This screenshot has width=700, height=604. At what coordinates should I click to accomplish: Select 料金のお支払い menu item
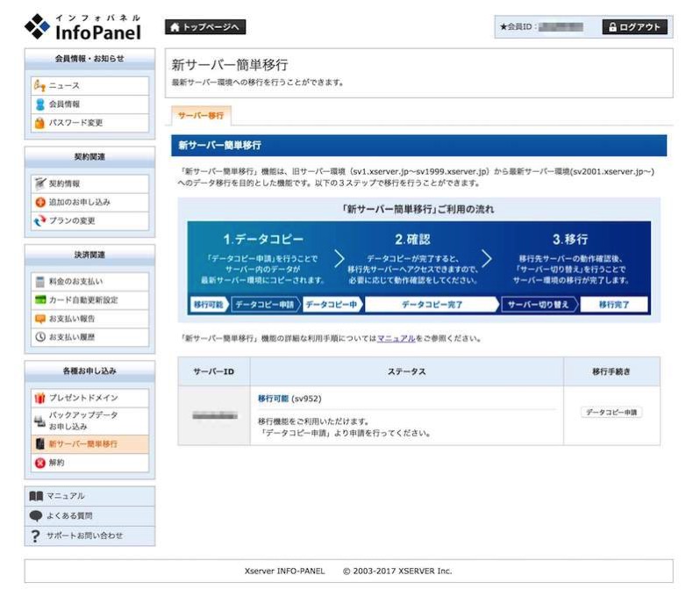tap(89, 282)
